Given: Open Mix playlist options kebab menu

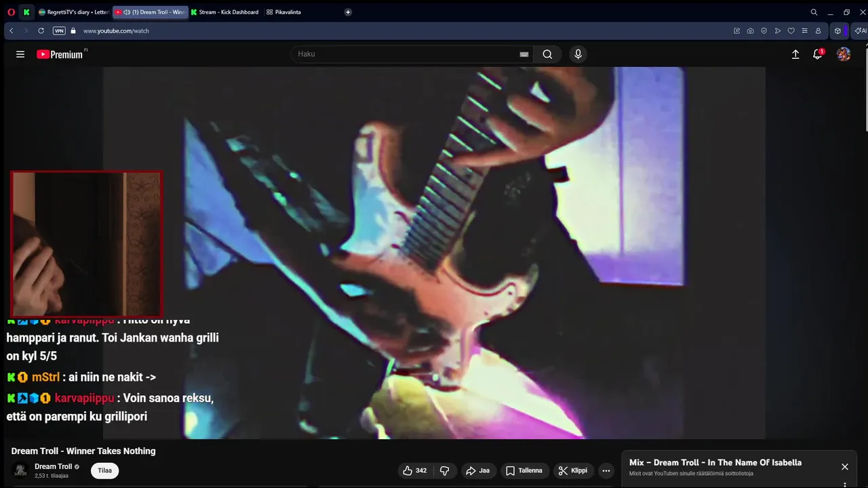Looking at the screenshot, I should coord(845,484).
